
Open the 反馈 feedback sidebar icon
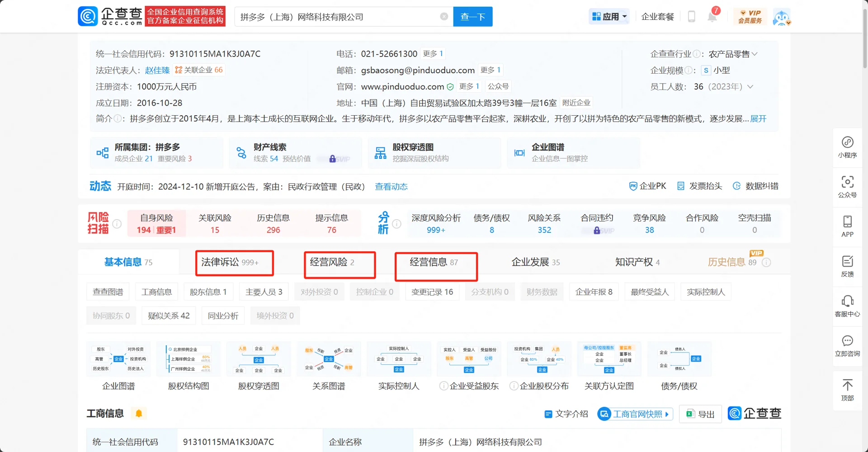847,266
